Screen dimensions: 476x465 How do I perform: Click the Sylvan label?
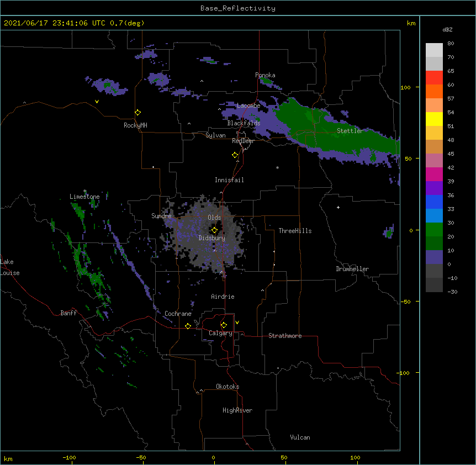[x=215, y=135]
